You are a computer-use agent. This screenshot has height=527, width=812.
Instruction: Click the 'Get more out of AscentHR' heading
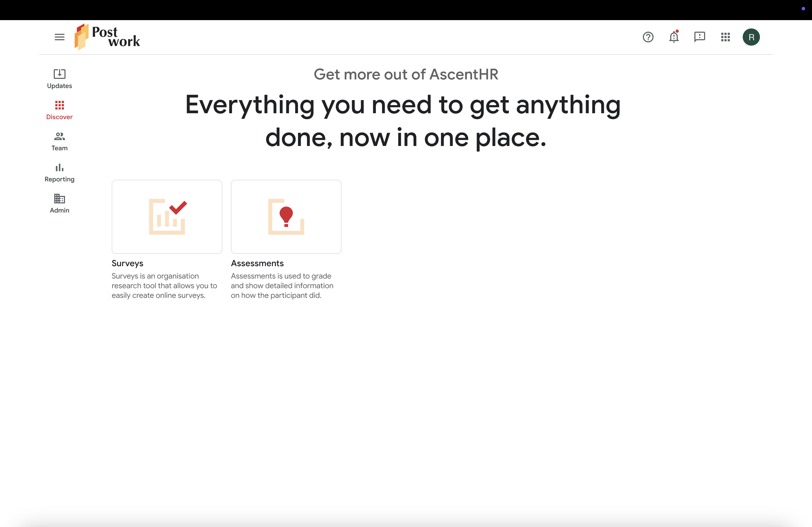coord(406,74)
